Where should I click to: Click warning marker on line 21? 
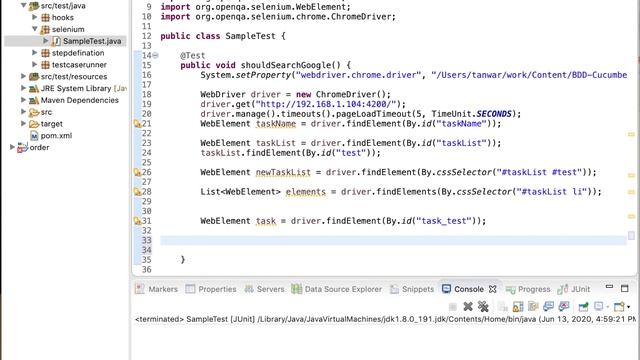pyautogui.click(x=138, y=124)
